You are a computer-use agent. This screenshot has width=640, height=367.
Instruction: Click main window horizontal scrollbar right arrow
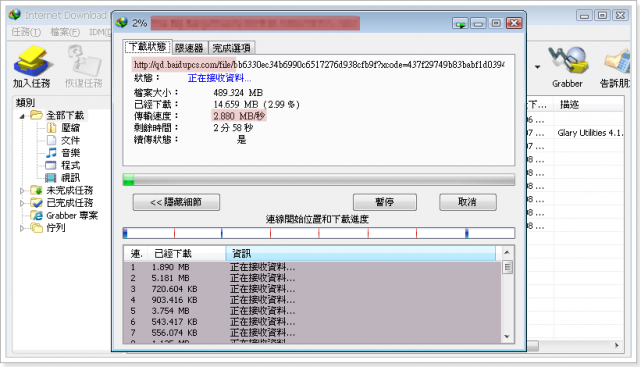[x=617, y=345]
